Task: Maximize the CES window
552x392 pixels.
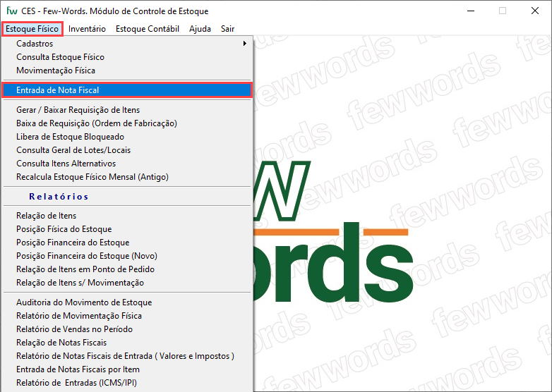Action: pyautogui.click(x=503, y=11)
